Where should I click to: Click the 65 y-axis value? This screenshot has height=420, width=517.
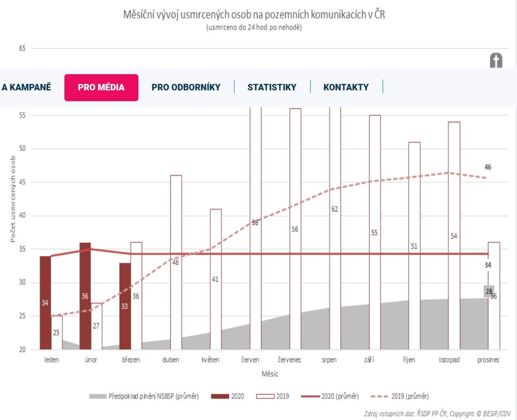click(22, 48)
